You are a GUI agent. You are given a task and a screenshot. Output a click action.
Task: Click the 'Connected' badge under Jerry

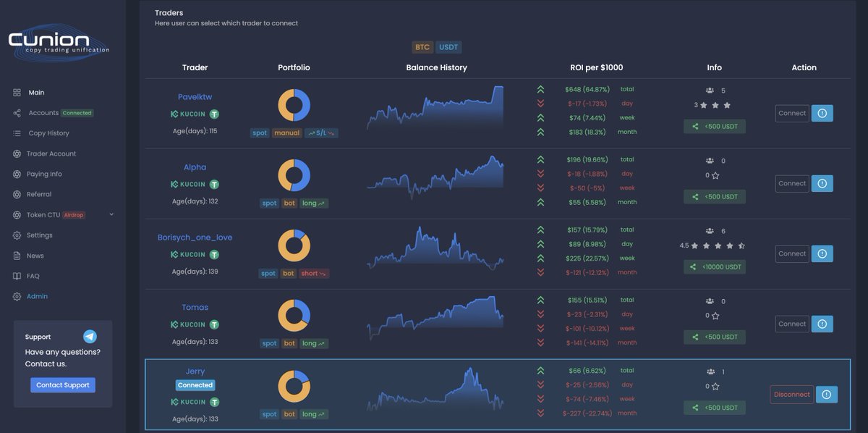(195, 385)
